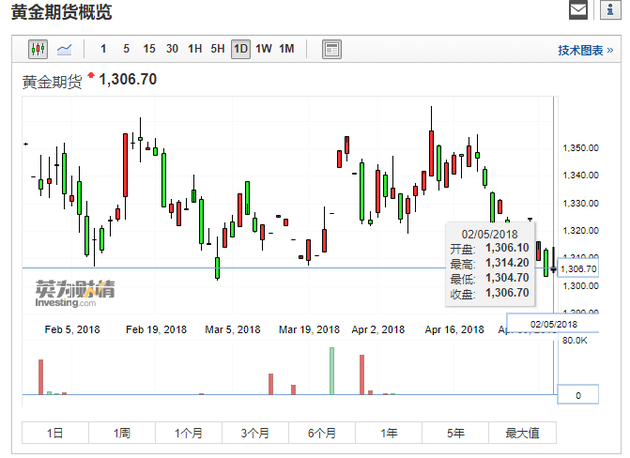Click the Apr 2, 2018 axis label

[x=378, y=329]
